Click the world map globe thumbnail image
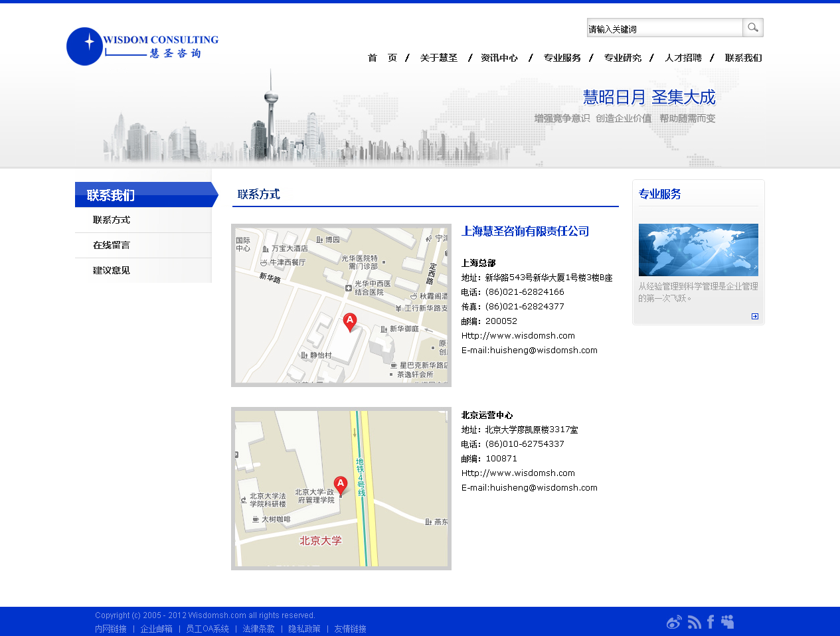The width and height of the screenshot is (840, 636). point(698,250)
